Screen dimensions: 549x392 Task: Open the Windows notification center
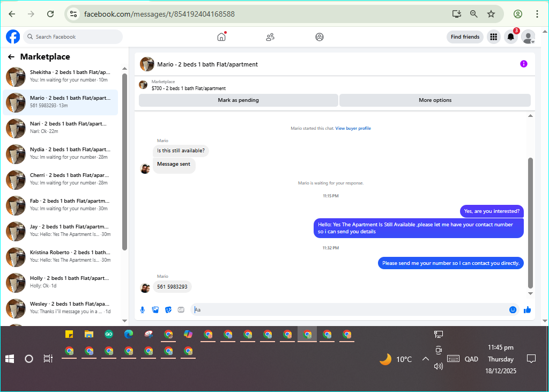coord(531,359)
